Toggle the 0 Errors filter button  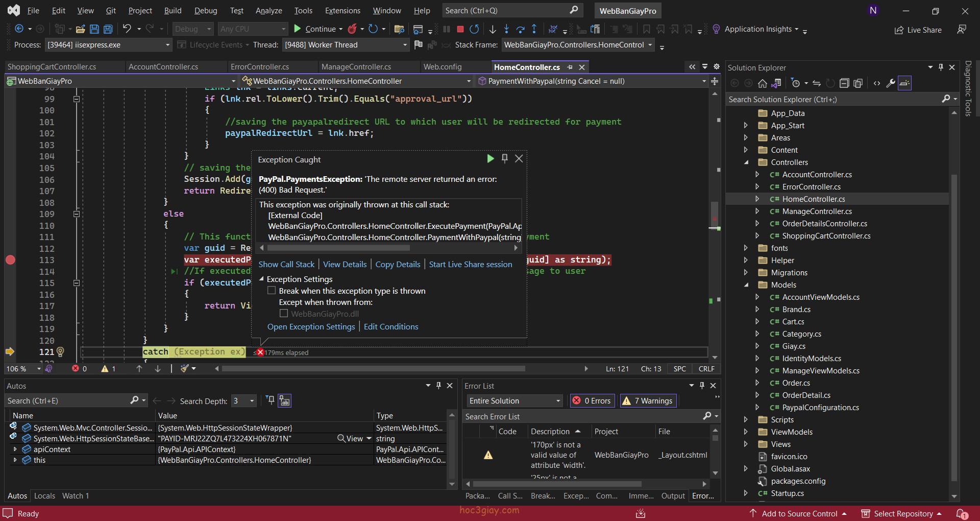pos(592,401)
